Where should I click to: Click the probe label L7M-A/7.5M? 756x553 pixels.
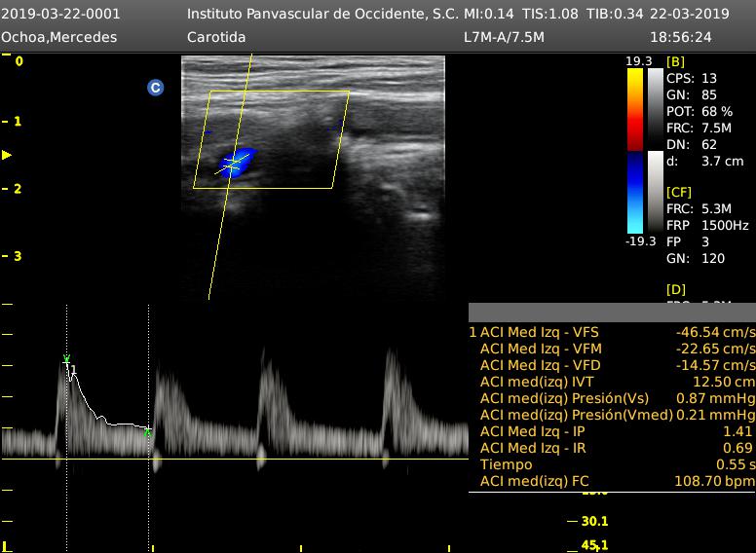[x=504, y=37]
